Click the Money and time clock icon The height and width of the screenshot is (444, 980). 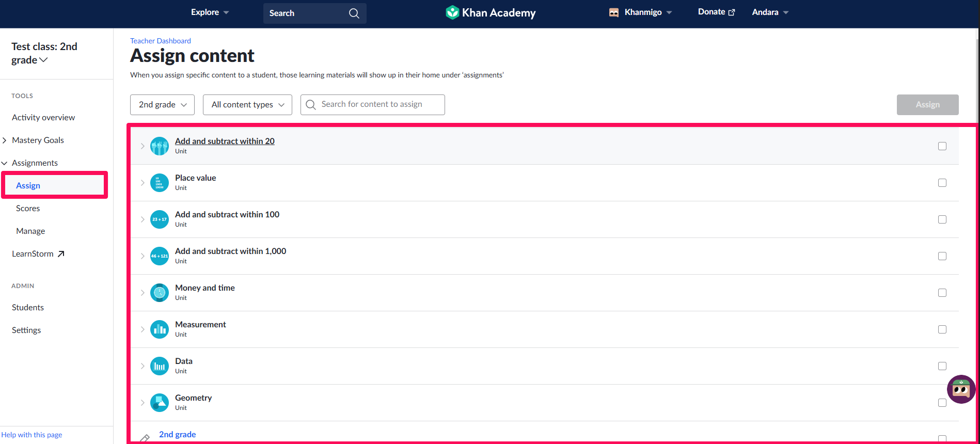click(x=160, y=293)
